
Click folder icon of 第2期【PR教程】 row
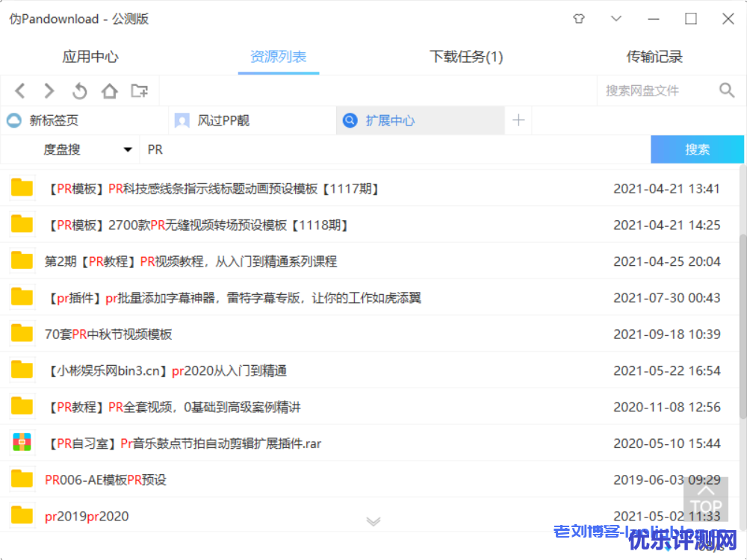22,261
